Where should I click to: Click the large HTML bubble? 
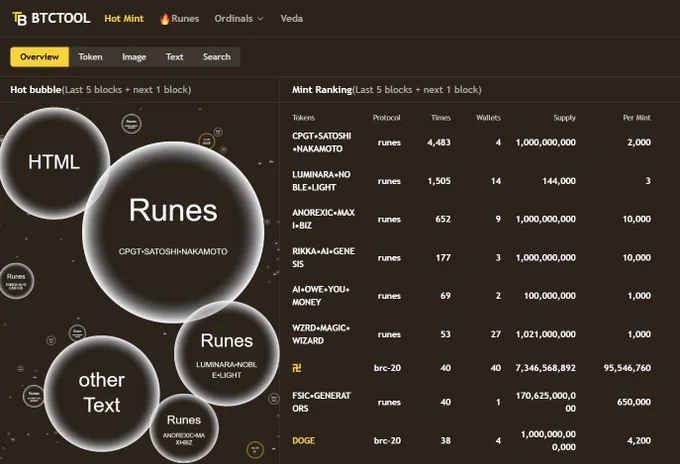(x=54, y=163)
